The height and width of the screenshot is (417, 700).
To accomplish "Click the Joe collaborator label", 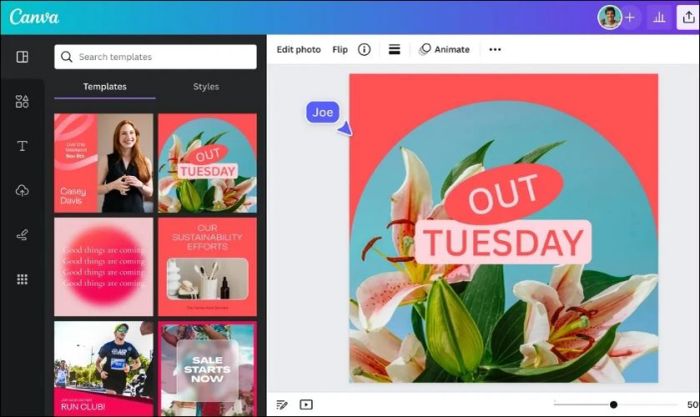I will [323, 112].
